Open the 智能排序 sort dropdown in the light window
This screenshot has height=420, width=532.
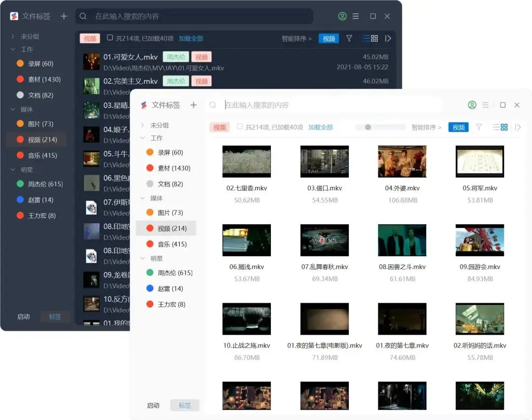426,128
